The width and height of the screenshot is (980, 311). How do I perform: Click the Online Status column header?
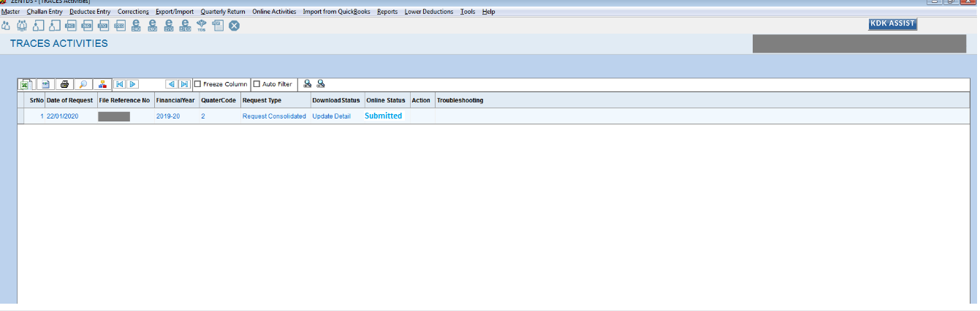(x=386, y=100)
